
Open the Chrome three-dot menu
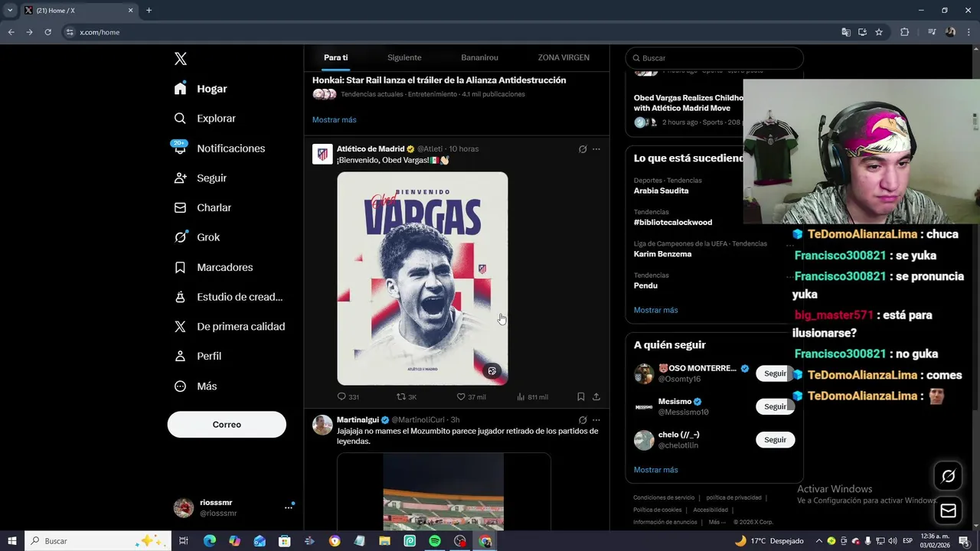(x=969, y=32)
